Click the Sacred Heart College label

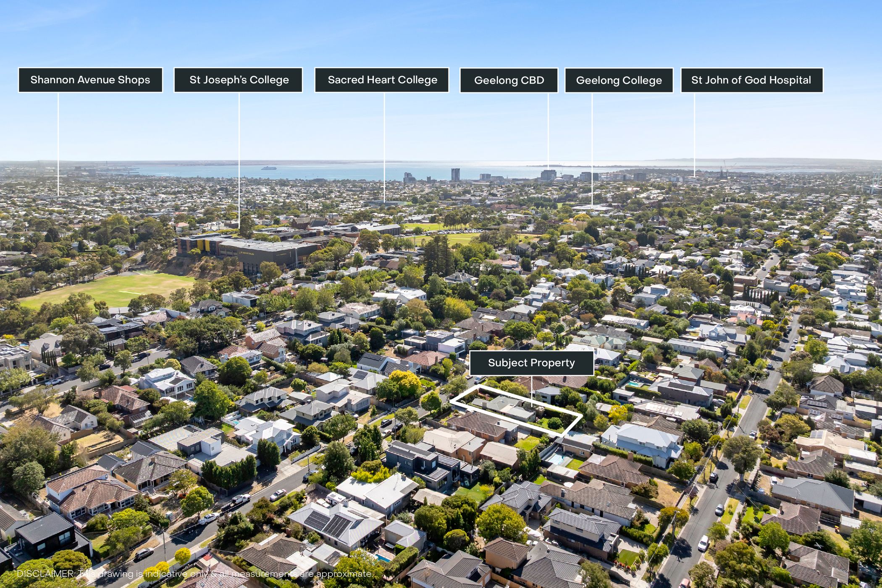click(382, 80)
